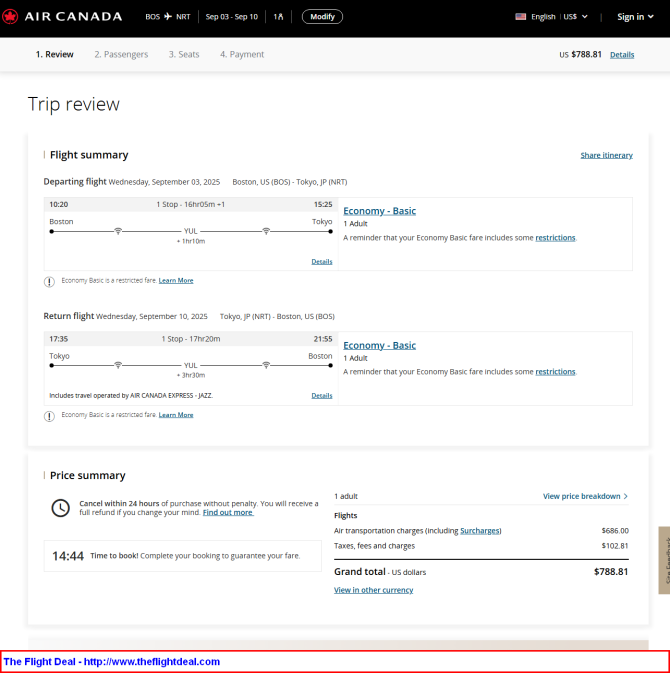Open Details link next to US $788.81
670x673 pixels.
622,55
